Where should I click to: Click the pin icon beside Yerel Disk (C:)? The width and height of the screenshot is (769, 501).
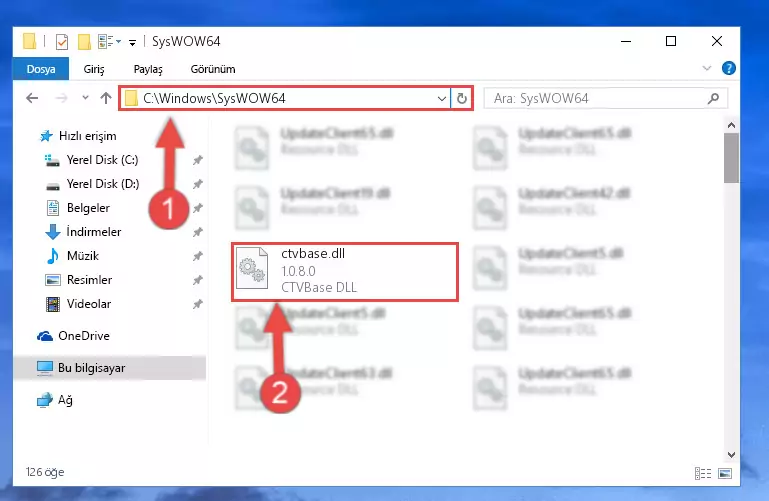(x=198, y=160)
